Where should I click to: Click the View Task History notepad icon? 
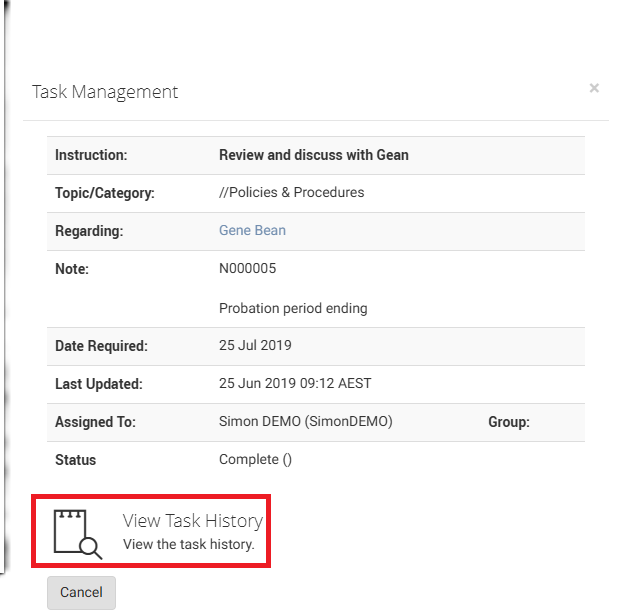pyautogui.click(x=78, y=532)
